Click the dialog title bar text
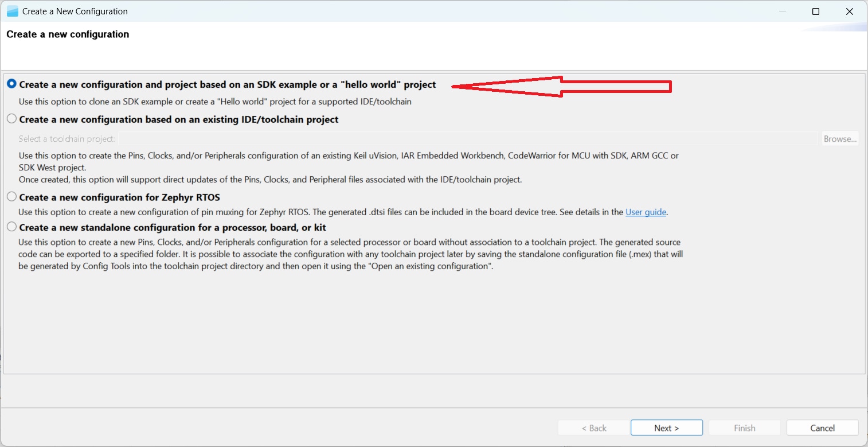Screen dimensions: 868x447 pyautogui.click(x=74, y=11)
